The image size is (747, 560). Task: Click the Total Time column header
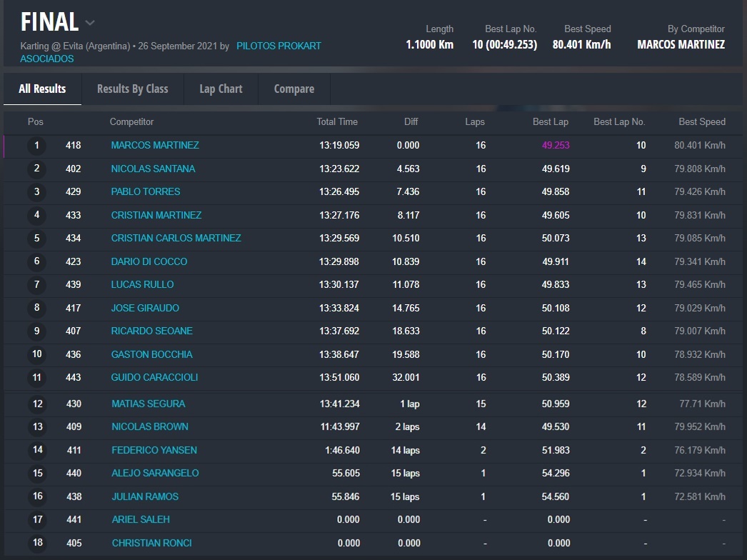click(337, 122)
